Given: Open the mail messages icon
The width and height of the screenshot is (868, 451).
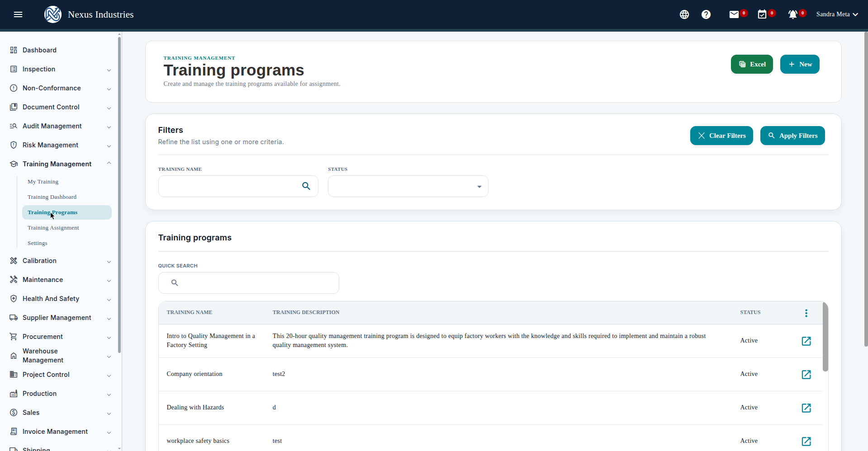Looking at the screenshot, I should (x=734, y=14).
